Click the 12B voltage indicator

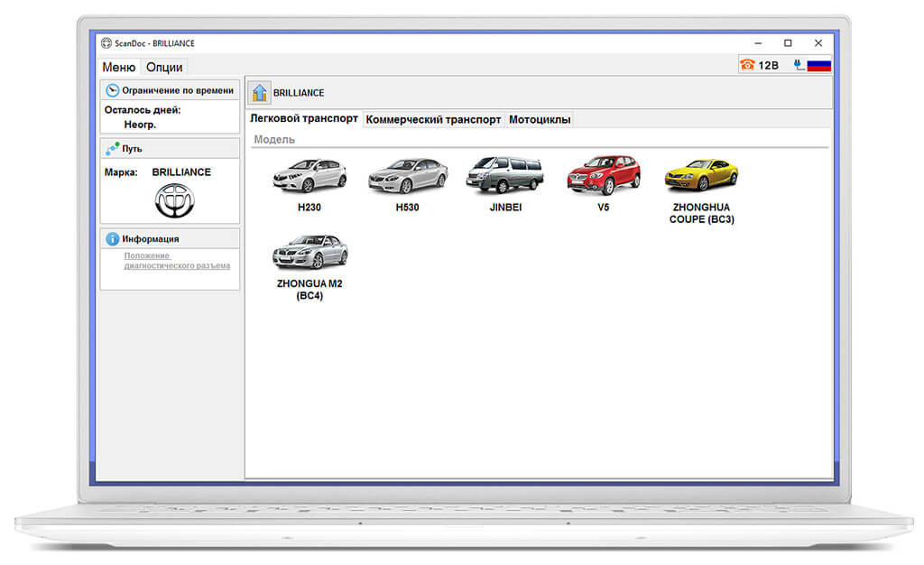pos(768,65)
